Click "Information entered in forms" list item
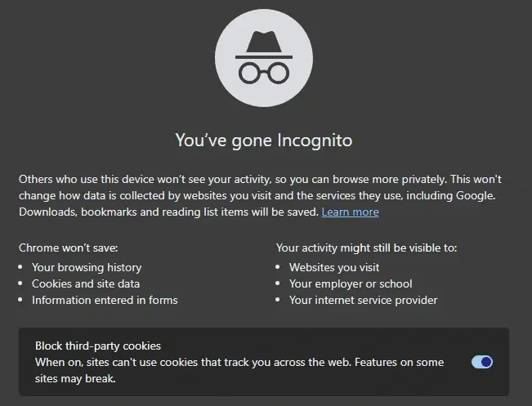The width and height of the screenshot is (532, 406). (105, 300)
